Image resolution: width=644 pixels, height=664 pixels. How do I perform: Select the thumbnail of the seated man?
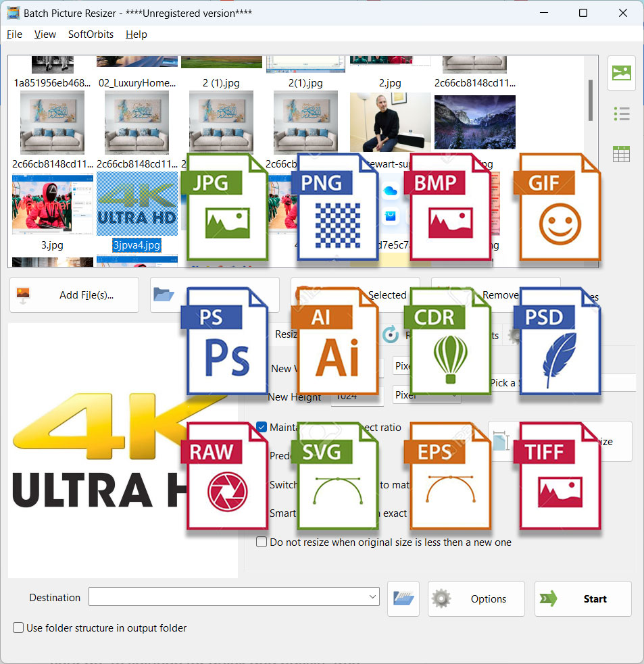(390, 122)
